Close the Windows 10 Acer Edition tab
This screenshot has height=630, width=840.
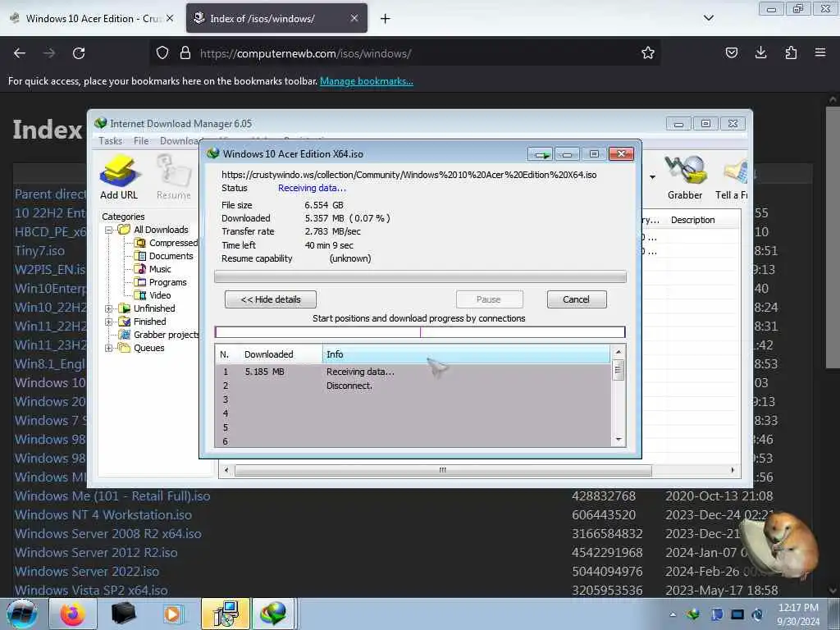point(170,18)
